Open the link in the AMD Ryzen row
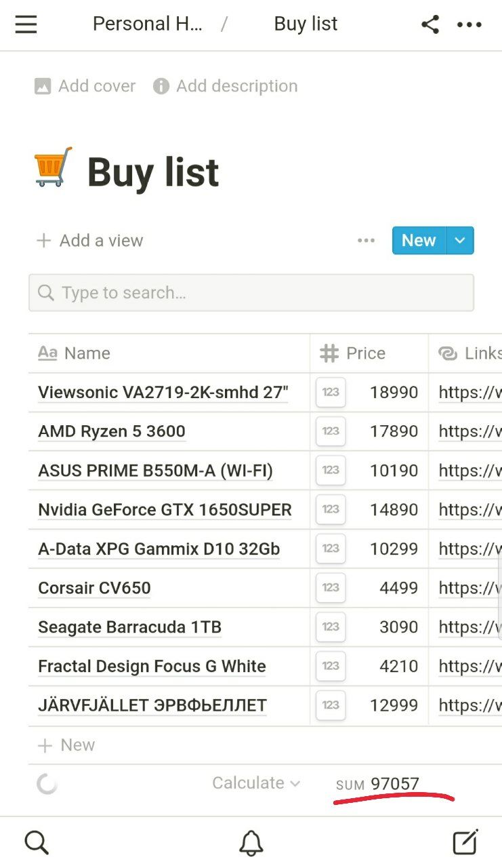This screenshot has width=502, height=868. (x=470, y=431)
